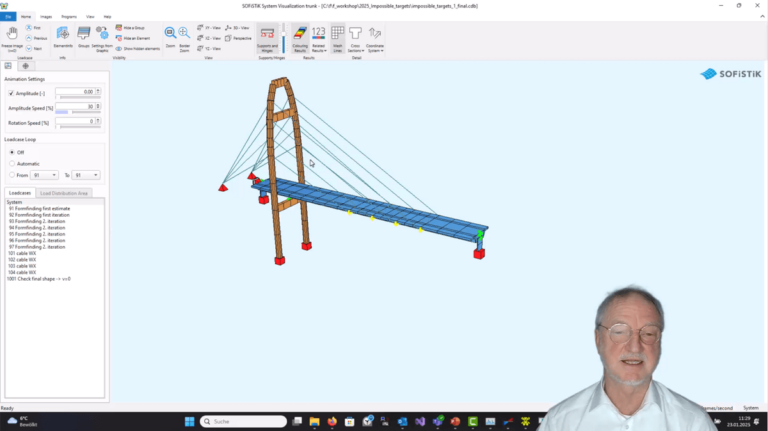The image size is (768, 431).
Task: Click the Rotation Speed value field
Action: (75, 121)
